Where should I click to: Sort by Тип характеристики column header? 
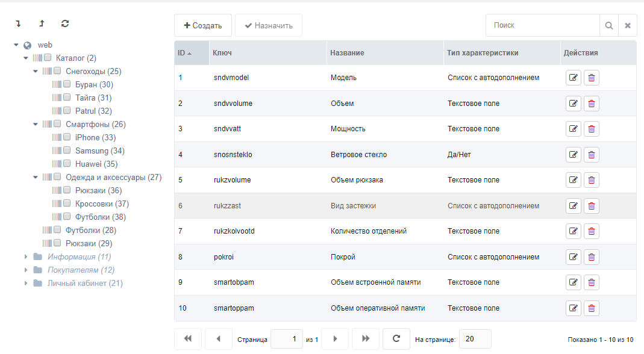coord(502,53)
